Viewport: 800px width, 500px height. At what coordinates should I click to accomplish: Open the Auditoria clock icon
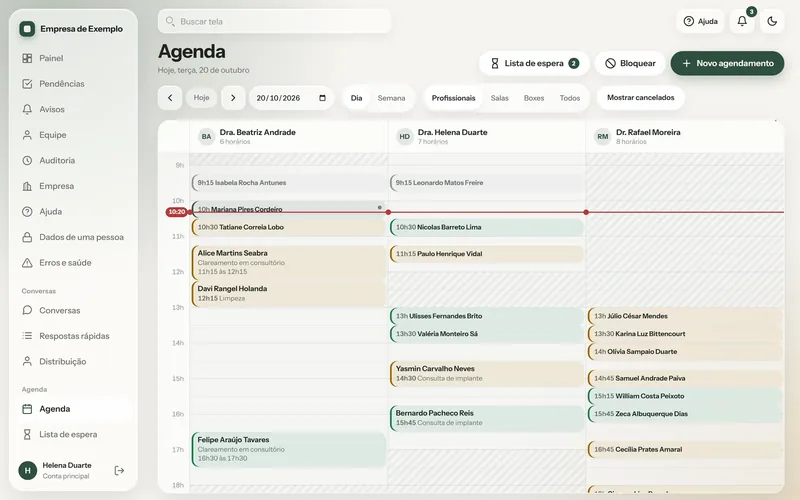(x=27, y=160)
